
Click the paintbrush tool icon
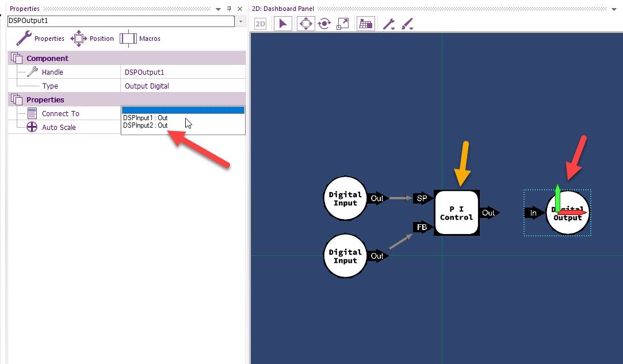tap(407, 24)
